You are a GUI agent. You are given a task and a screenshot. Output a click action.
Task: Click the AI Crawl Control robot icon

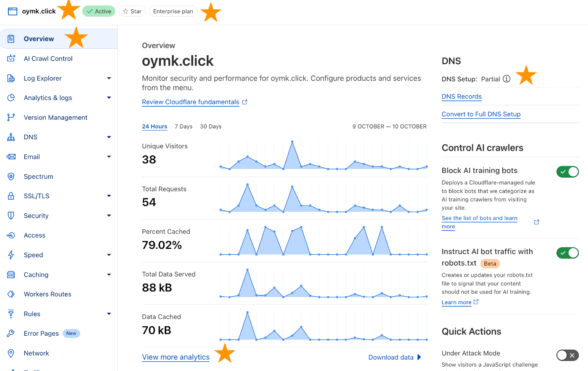pyautogui.click(x=11, y=58)
